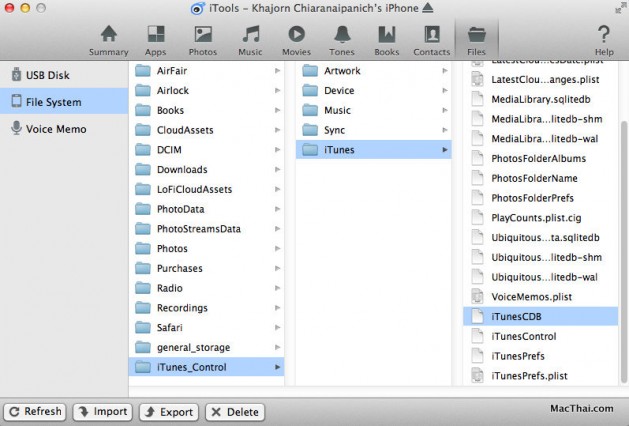Screen dimensions: 629x426
Task: Expand the iTunes_Control folder arrow
Action: pos(277,367)
